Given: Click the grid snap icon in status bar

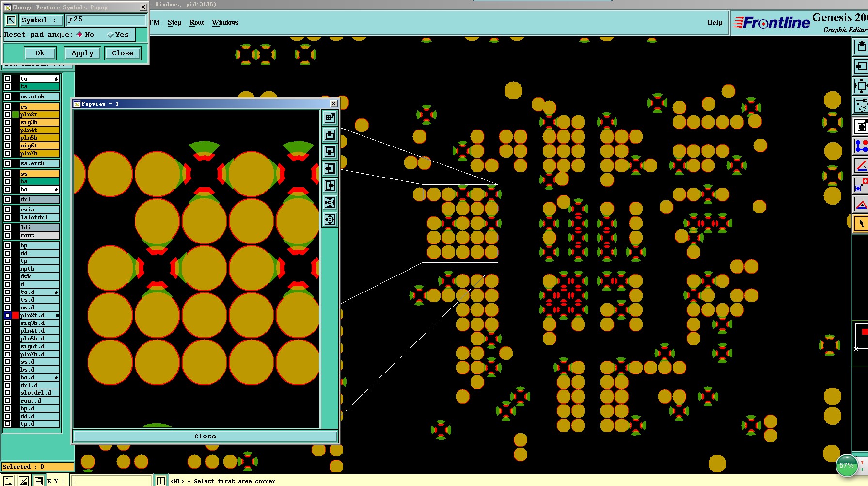Looking at the screenshot, I should pyautogui.click(x=38, y=481).
